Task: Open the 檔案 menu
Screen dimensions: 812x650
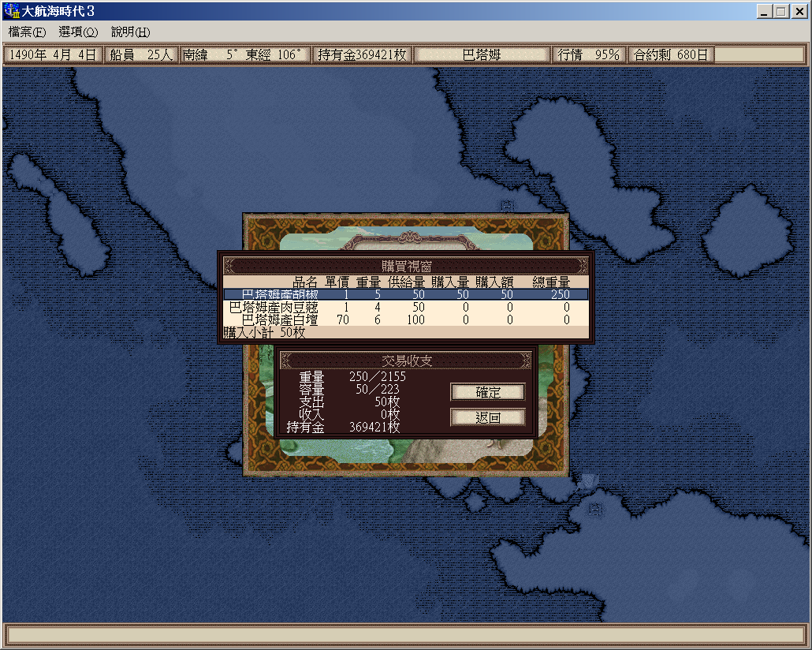Action: click(27, 32)
